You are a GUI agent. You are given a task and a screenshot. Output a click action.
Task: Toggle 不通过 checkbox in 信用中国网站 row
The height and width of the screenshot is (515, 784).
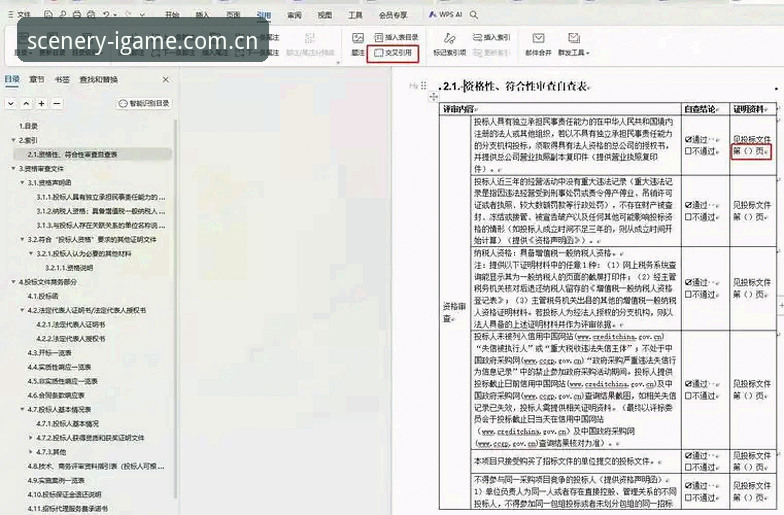(x=688, y=396)
